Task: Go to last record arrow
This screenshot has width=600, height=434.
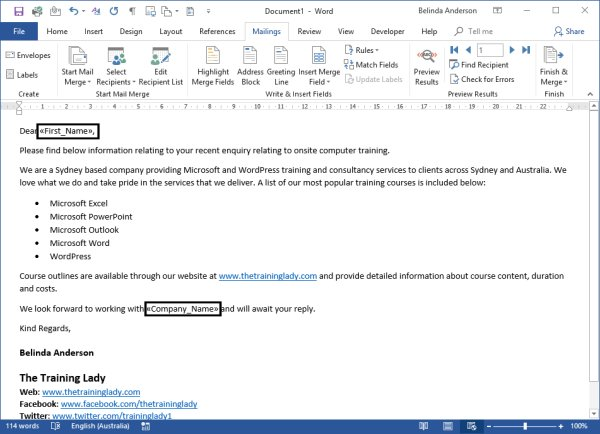Action: coord(526,50)
